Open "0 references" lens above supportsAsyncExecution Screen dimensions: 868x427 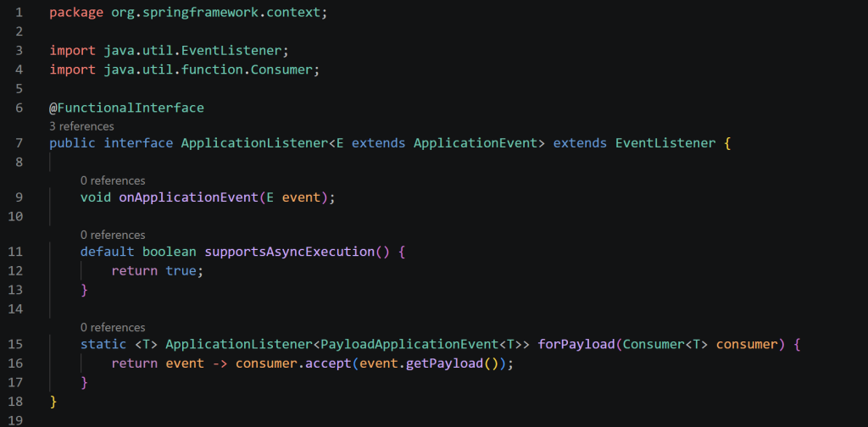(x=113, y=235)
